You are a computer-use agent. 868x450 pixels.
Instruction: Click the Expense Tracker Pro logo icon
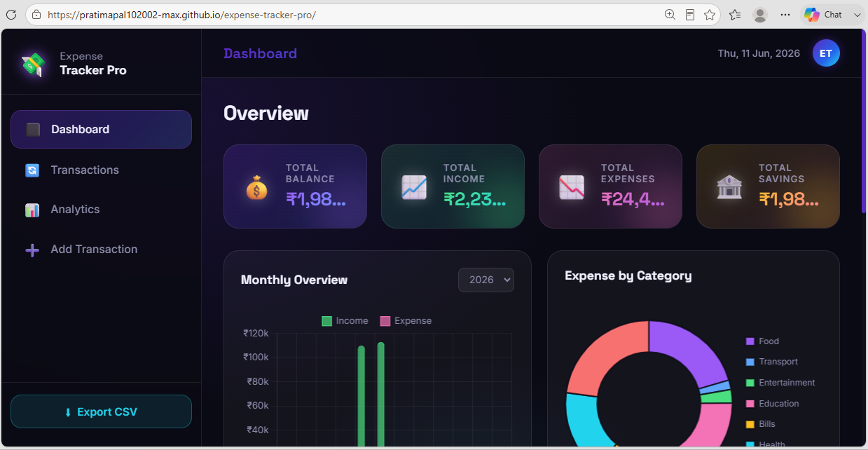[33, 64]
